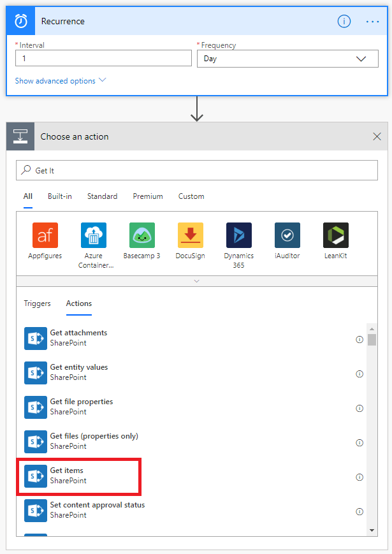Expand the connectors list chevron
This screenshot has width=392, height=554.
click(197, 281)
